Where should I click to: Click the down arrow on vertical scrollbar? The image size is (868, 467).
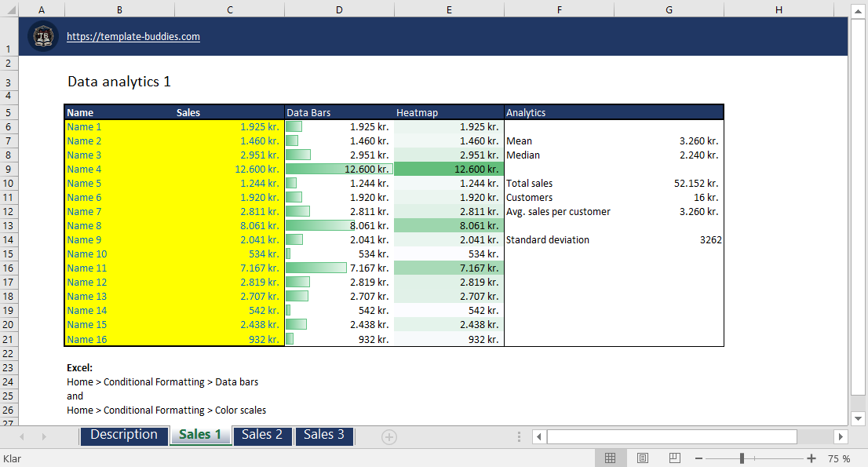858,418
